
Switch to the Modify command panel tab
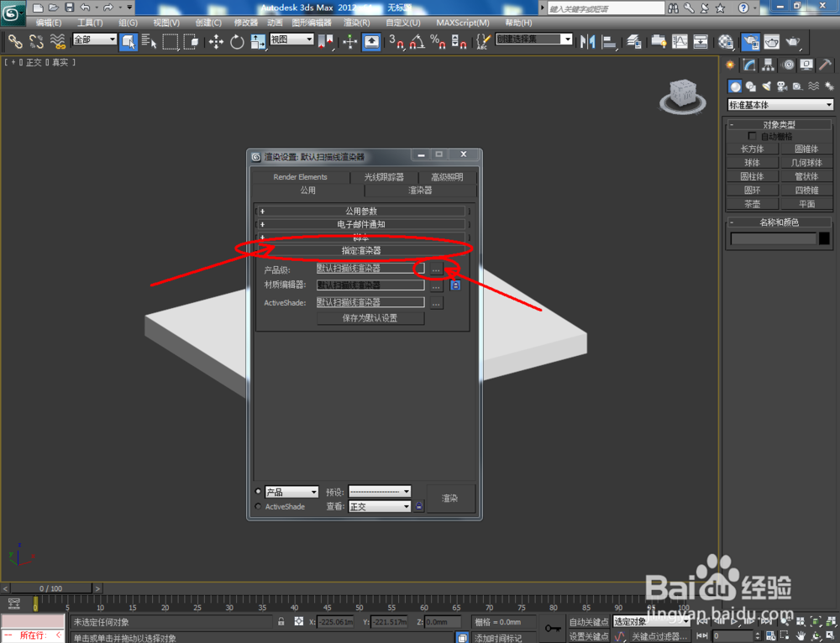[x=749, y=65]
